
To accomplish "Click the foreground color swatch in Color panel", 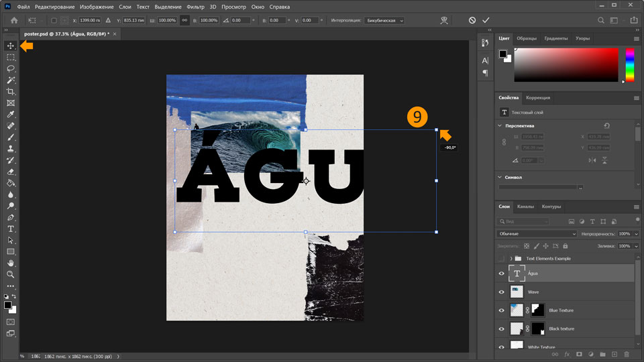I will tap(502, 54).
